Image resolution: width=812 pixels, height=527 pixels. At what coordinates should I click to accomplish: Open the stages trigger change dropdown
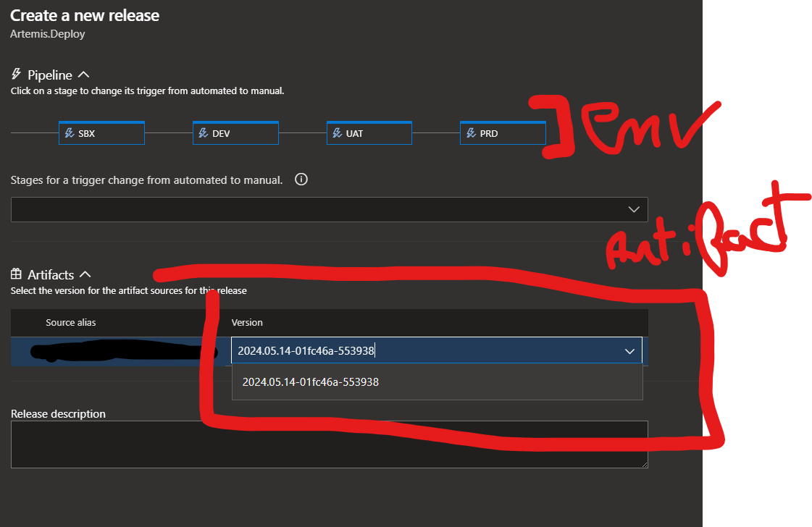(330, 210)
